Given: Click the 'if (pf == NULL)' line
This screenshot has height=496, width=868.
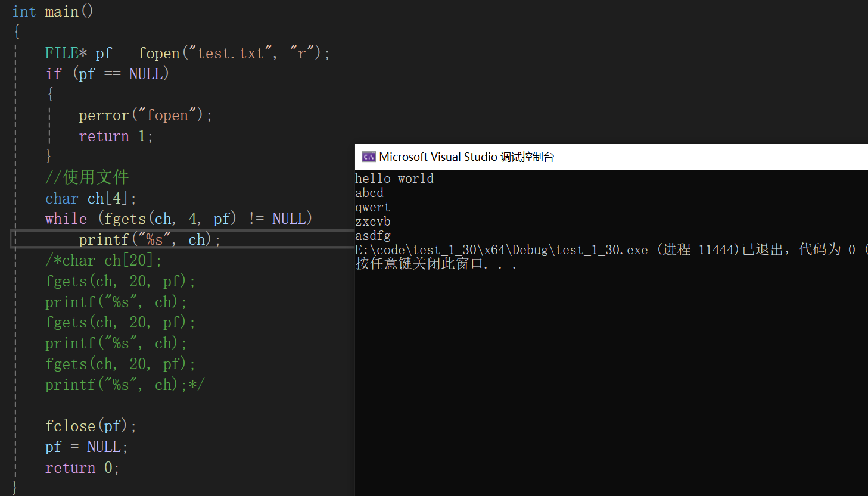Looking at the screenshot, I should (x=107, y=74).
